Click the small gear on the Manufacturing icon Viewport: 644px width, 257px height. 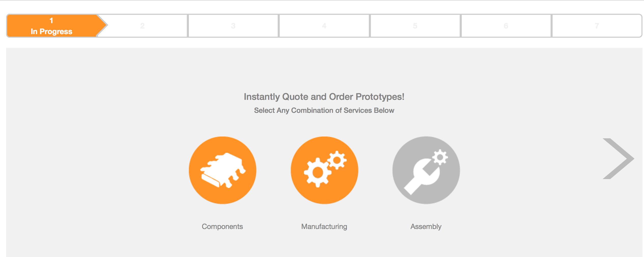[337, 160]
